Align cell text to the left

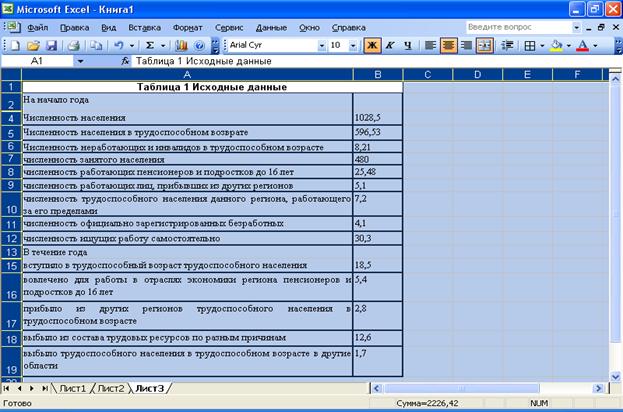430,46
